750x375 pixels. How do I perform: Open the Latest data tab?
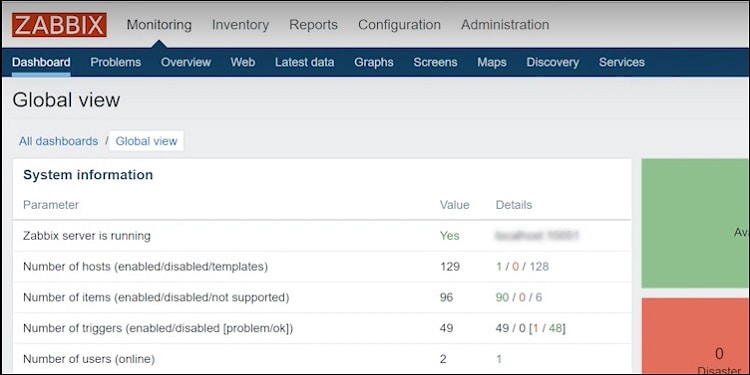coord(304,62)
